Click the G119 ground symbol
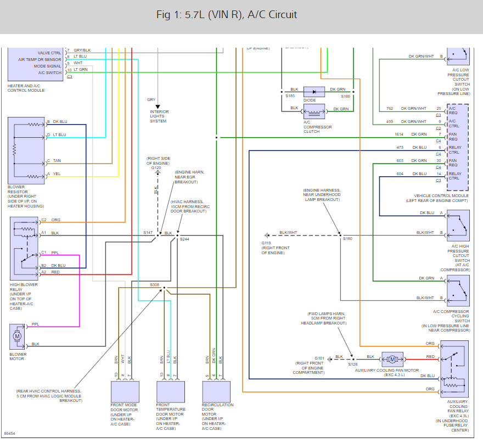 (x=267, y=236)
